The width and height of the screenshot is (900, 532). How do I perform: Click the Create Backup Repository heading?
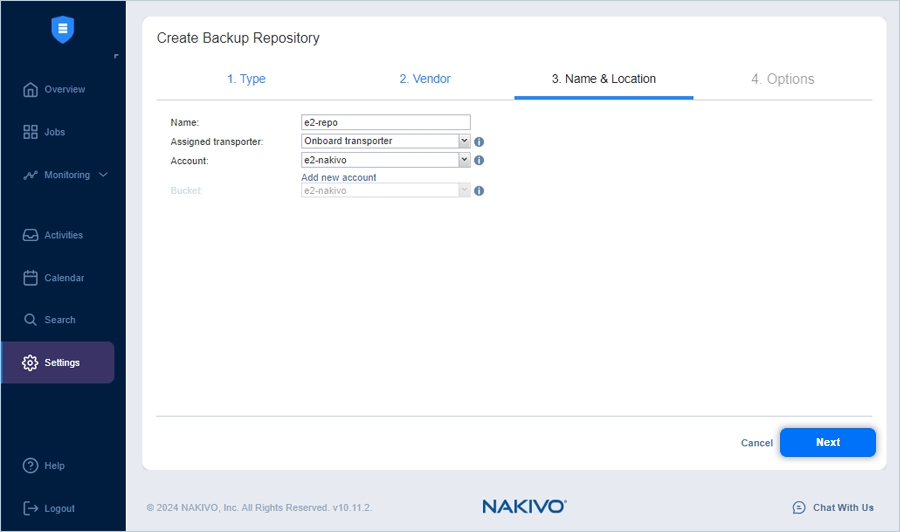(238, 38)
